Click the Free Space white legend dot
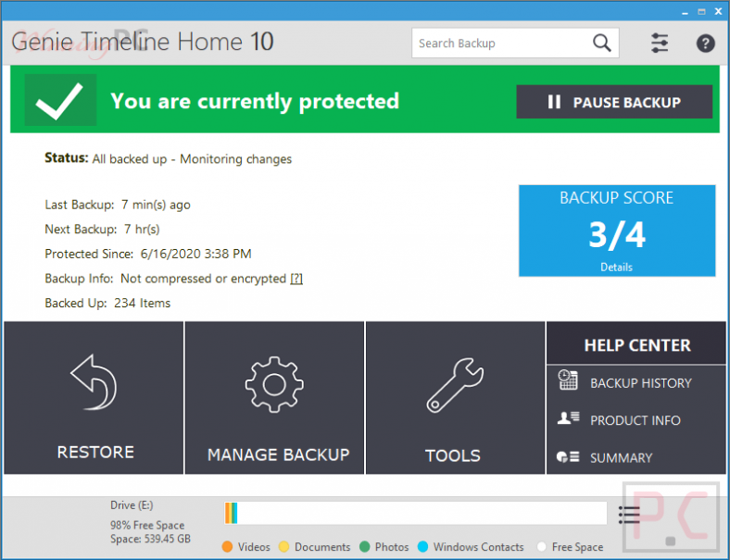Image resolution: width=730 pixels, height=560 pixels. [x=541, y=546]
